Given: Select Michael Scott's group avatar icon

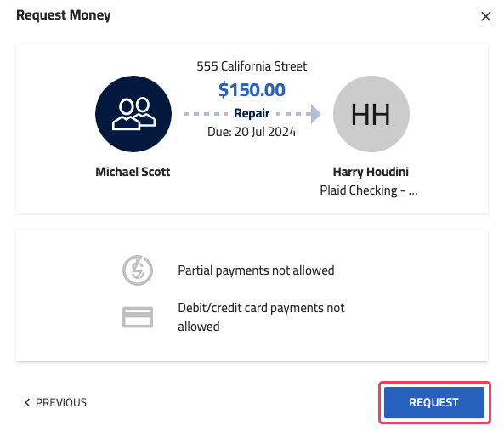Looking at the screenshot, I should point(133,114).
